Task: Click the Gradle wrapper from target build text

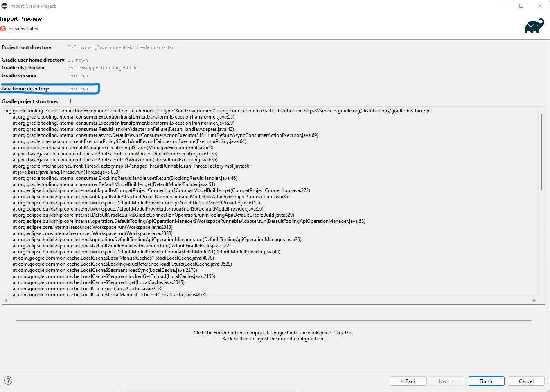Action: click(102, 68)
